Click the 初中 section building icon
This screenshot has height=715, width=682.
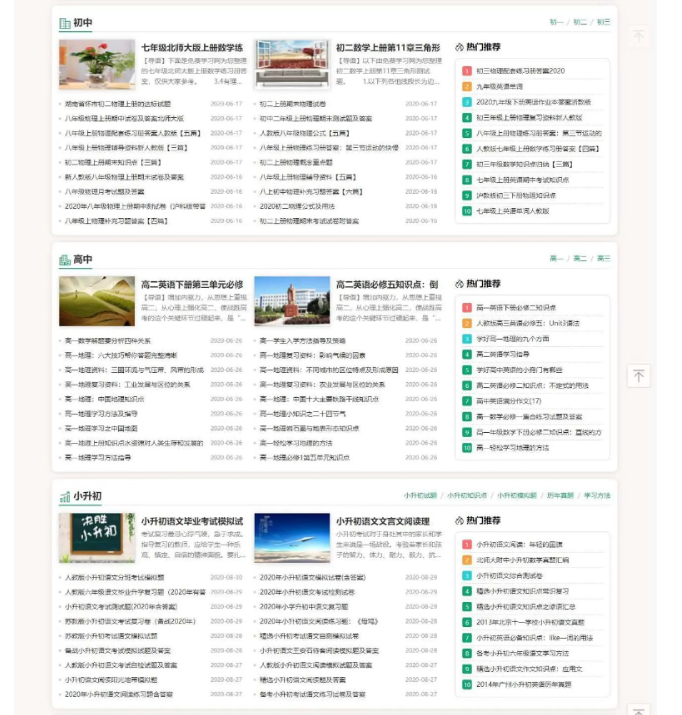click(x=64, y=23)
